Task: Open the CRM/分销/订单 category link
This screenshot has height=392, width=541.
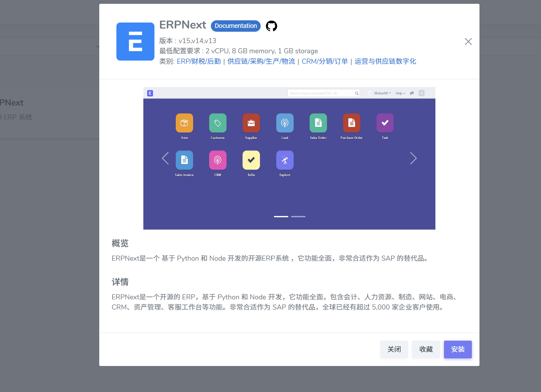Action: pyautogui.click(x=325, y=61)
